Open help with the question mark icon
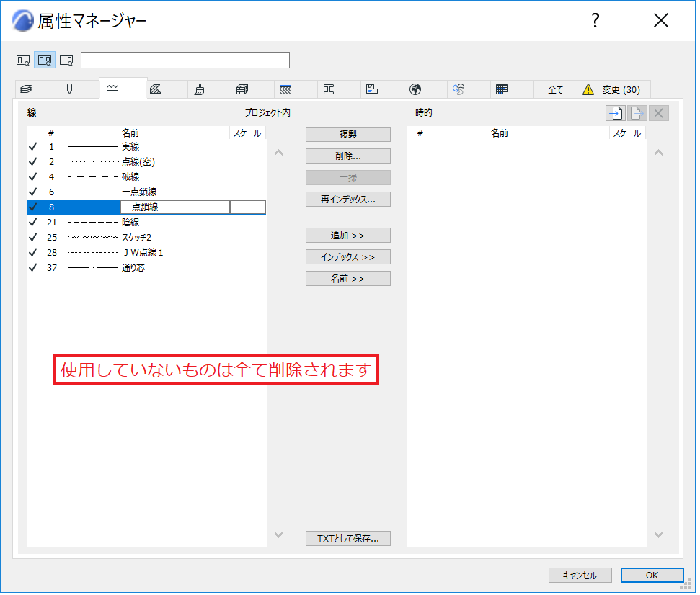The width and height of the screenshot is (700, 595). coord(595,20)
